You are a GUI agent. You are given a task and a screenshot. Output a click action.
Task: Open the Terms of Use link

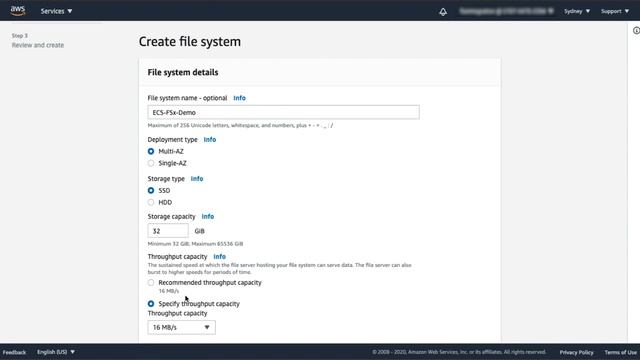click(x=620, y=352)
